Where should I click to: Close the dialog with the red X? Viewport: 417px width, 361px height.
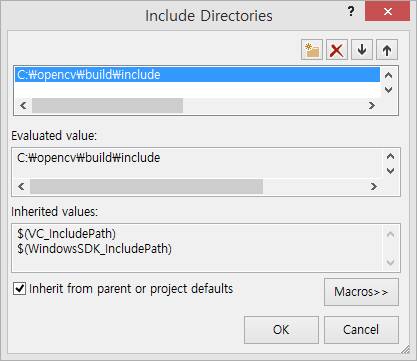tap(387, 11)
